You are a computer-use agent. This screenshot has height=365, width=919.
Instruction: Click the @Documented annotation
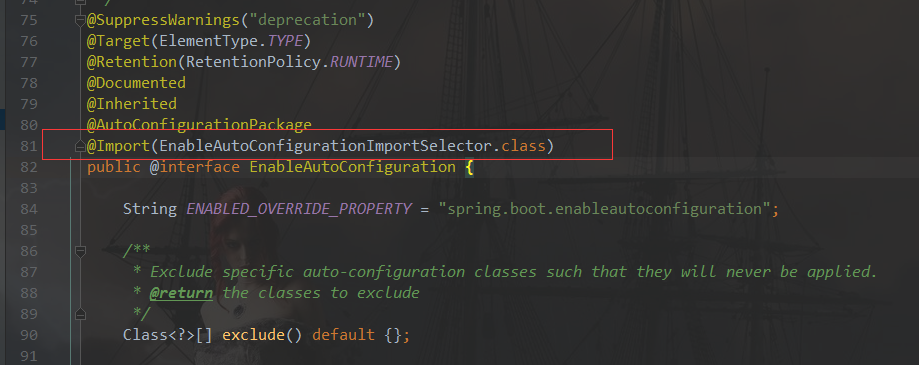click(x=136, y=83)
